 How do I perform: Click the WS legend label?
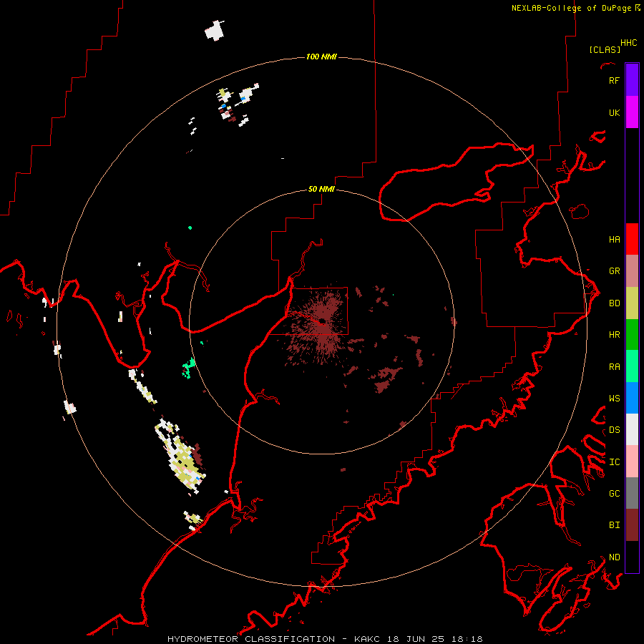coord(614,398)
